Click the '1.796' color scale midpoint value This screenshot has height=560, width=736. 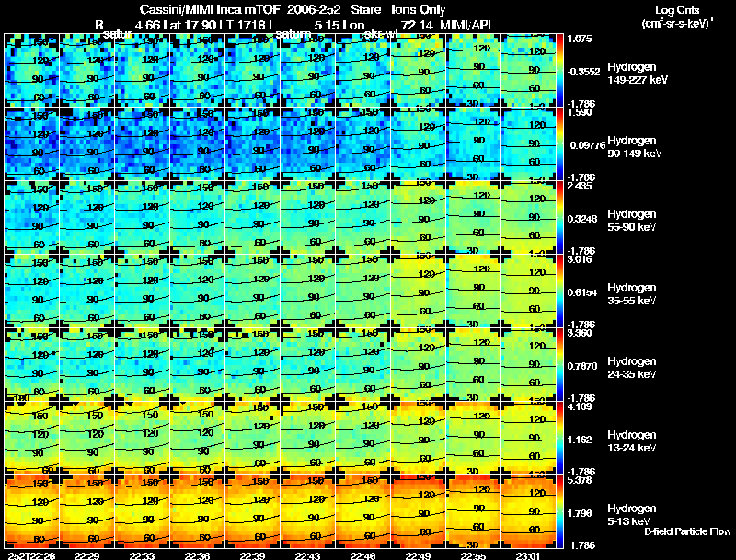580,514
